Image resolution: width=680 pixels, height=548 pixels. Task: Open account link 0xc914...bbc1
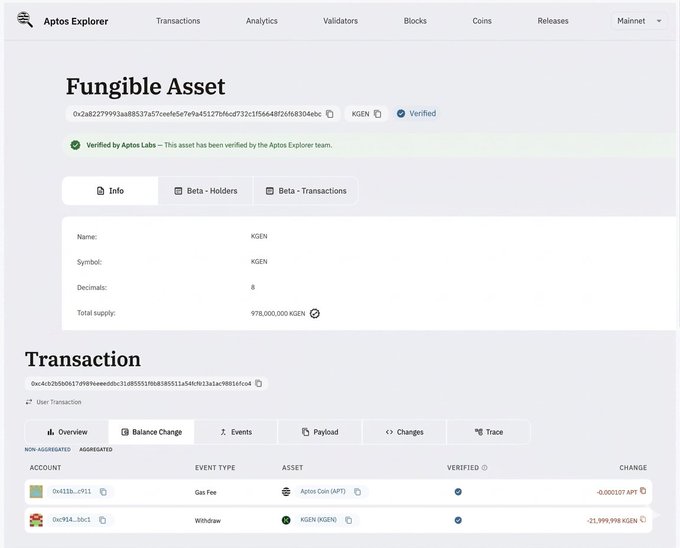pyautogui.click(x=72, y=520)
